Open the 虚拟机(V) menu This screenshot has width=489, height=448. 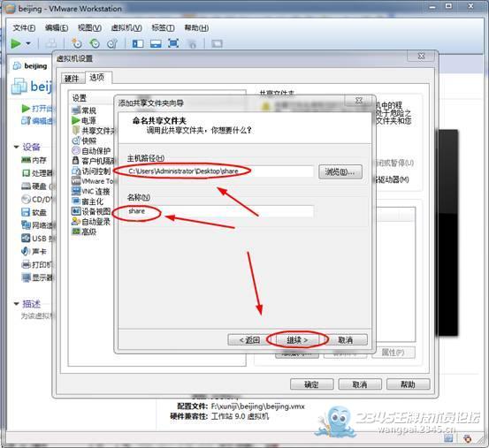click(x=126, y=28)
